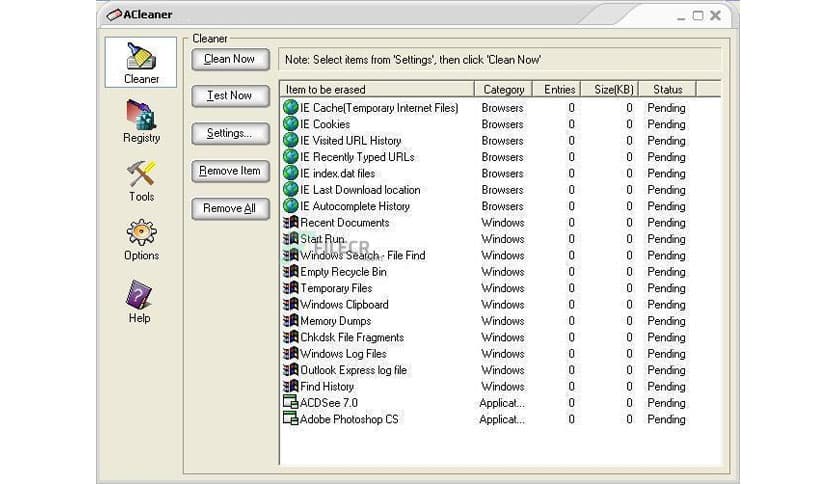Sort list by Entries column header
Screen dimensions: 836x484
tap(556, 89)
